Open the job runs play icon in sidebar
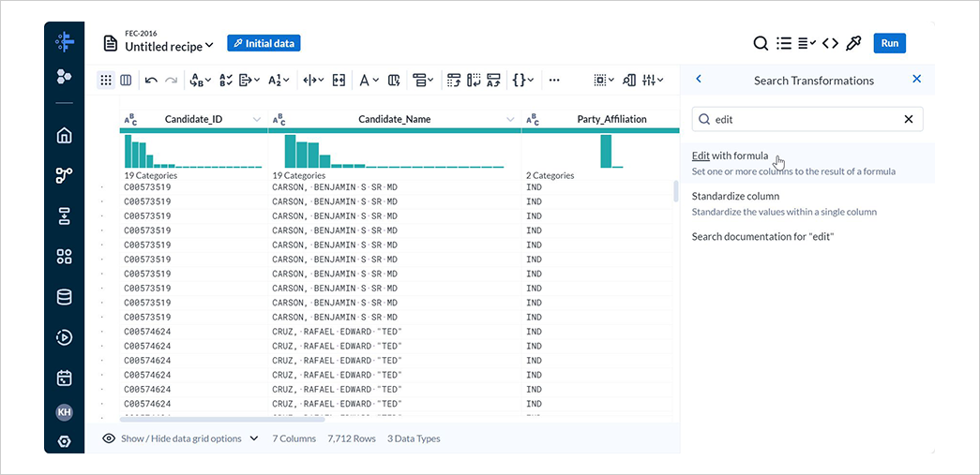The image size is (980, 475). click(64, 337)
